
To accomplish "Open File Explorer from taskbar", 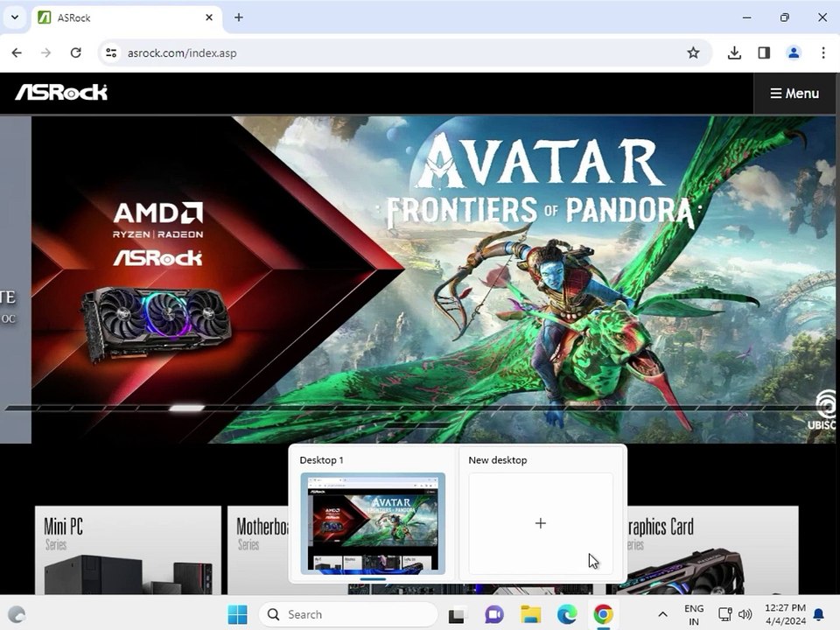I will 530,614.
